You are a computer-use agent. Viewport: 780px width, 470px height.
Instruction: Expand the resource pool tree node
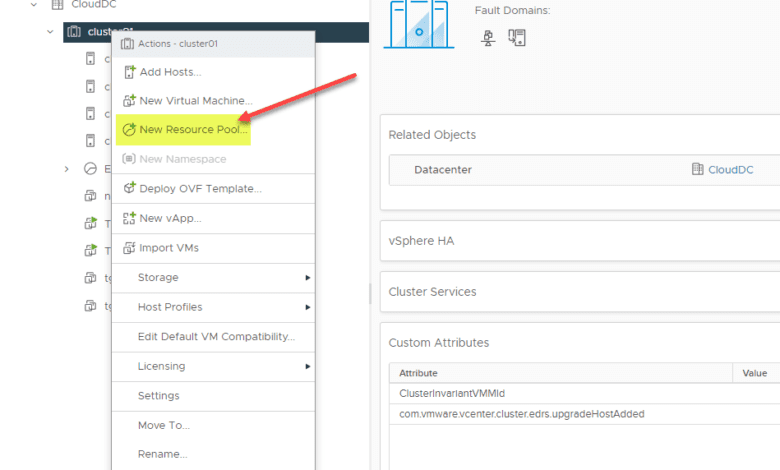pyautogui.click(x=67, y=169)
